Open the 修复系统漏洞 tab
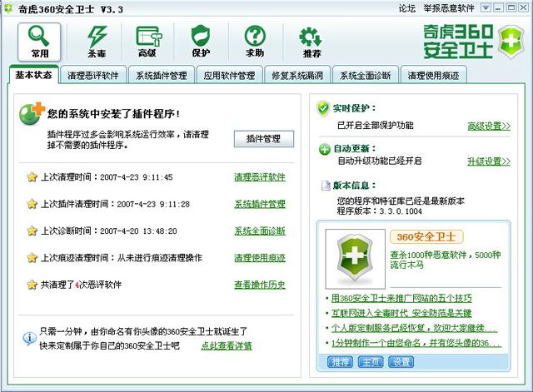533x392 pixels. tap(297, 76)
